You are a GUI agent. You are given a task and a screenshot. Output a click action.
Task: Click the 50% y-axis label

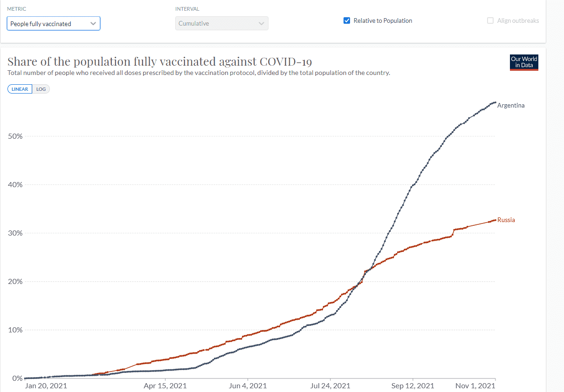click(x=15, y=136)
